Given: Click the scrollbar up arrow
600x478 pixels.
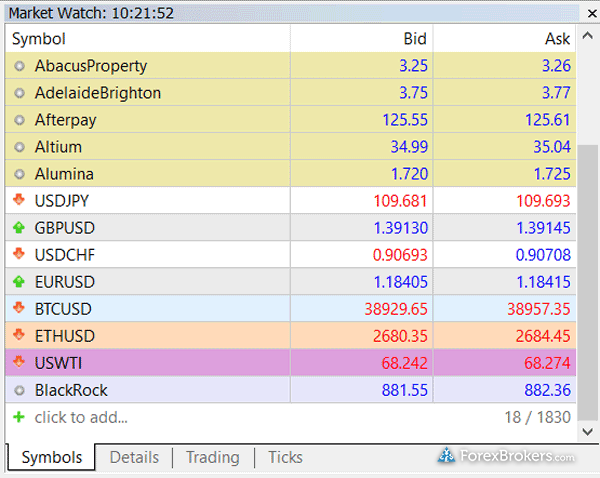Looking at the screenshot, I should click(587, 36).
